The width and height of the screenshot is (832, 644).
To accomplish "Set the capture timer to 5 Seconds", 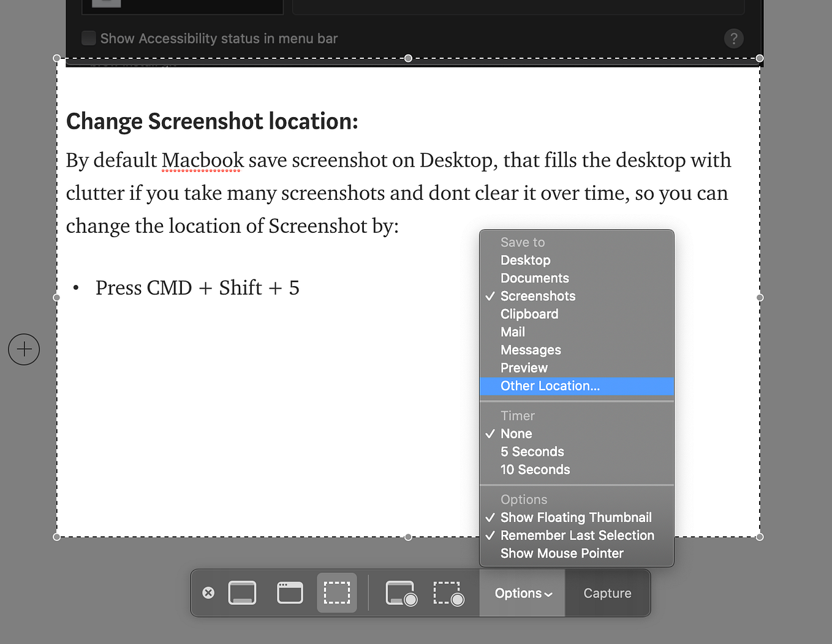I will [532, 452].
